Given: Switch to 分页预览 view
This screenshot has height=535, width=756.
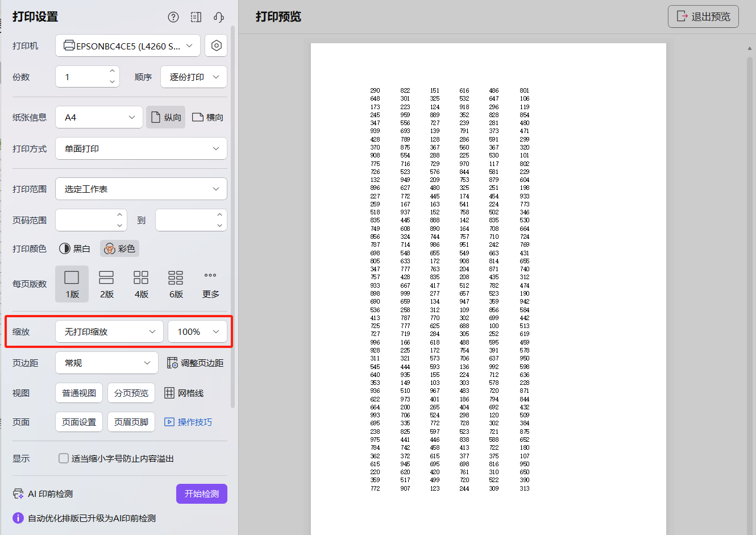Looking at the screenshot, I should [x=131, y=393].
